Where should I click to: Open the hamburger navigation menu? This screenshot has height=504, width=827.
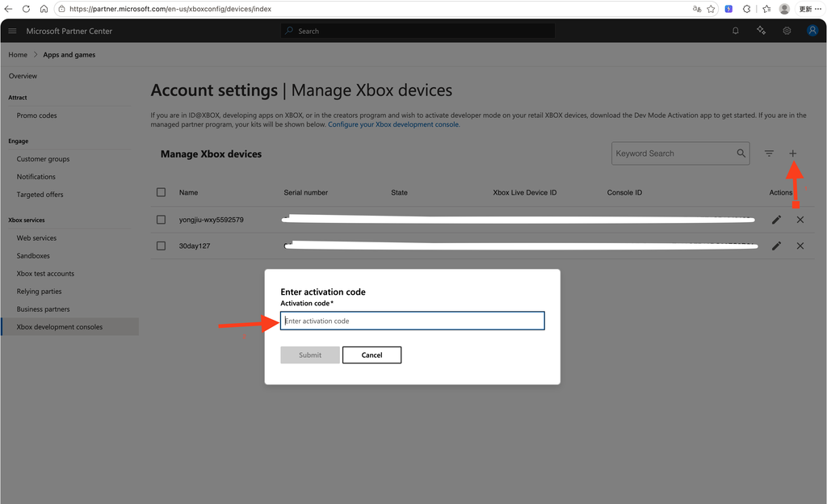click(x=13, y=31)
